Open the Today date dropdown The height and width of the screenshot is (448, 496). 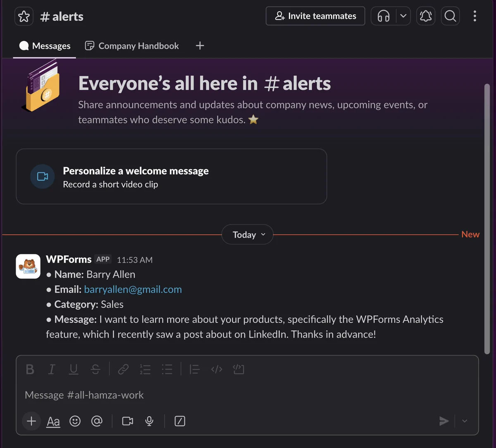point(248,235)
